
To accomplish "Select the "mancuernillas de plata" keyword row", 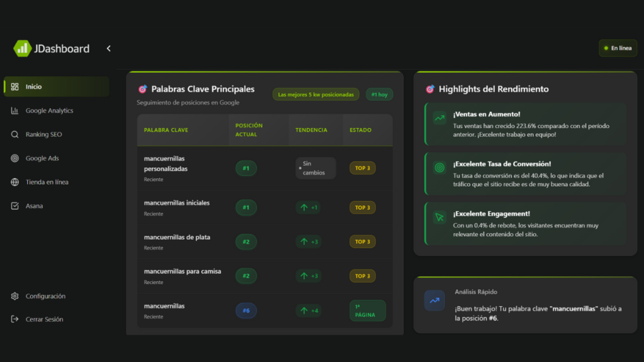I will click(x=177, y=238).
